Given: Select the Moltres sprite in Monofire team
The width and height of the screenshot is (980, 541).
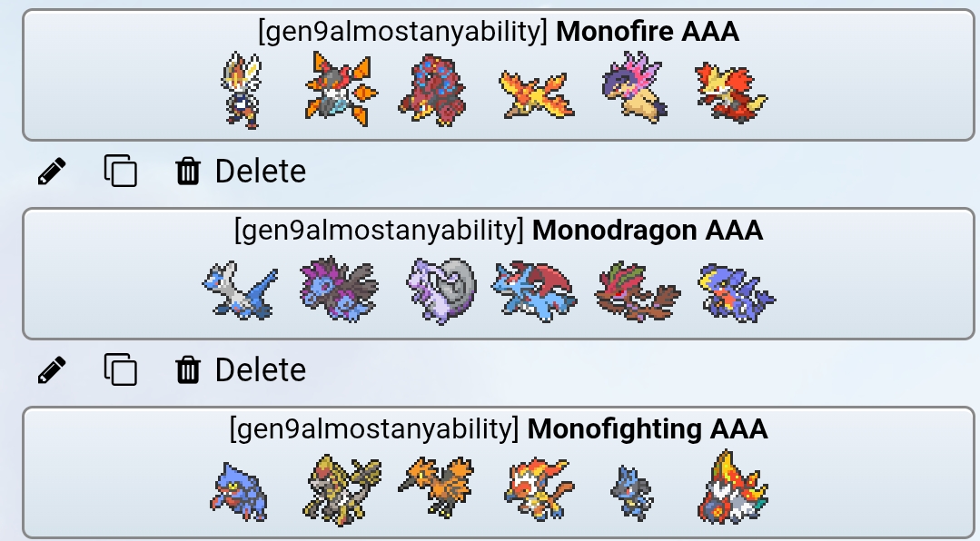Looking at the screenshot, I should coord(538,94).
